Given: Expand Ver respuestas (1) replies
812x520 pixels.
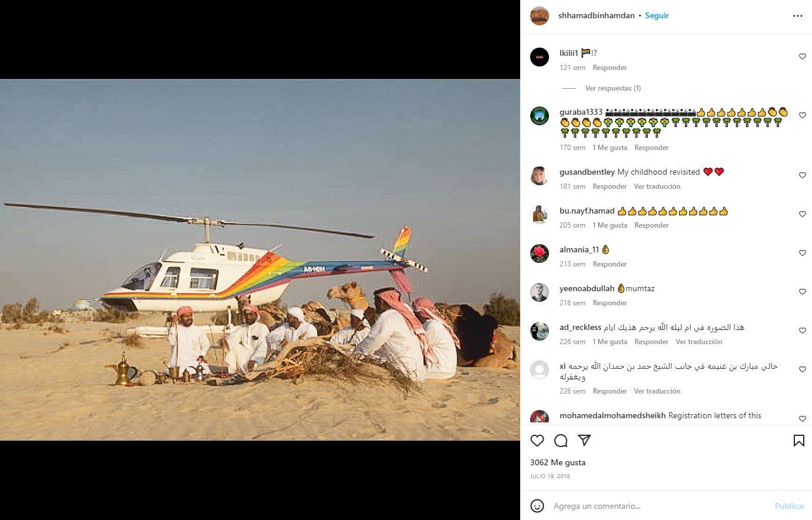Looking at the screenshot, I should pos(613,88).
